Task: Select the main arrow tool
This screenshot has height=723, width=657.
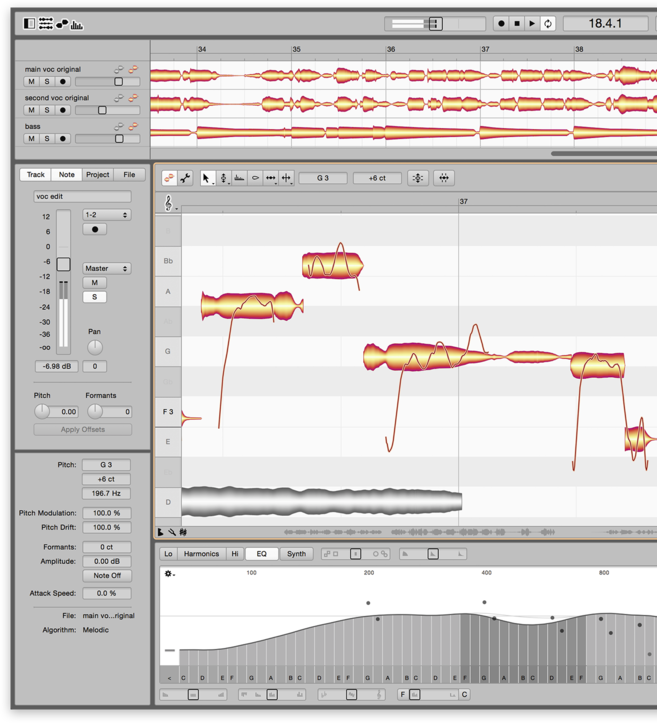Action: tap(206, 178)
